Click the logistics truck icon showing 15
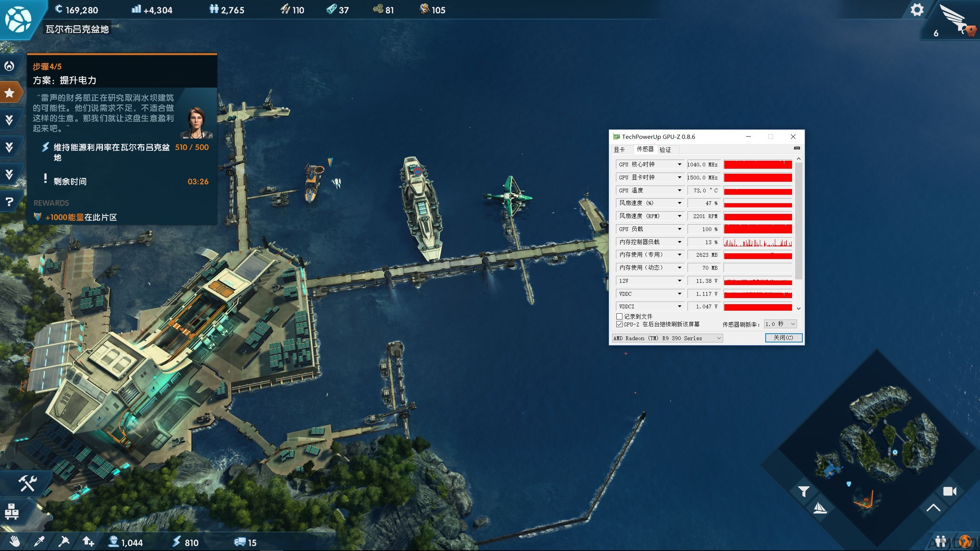This screenshot has height=551, width=980. coord(240,542)
